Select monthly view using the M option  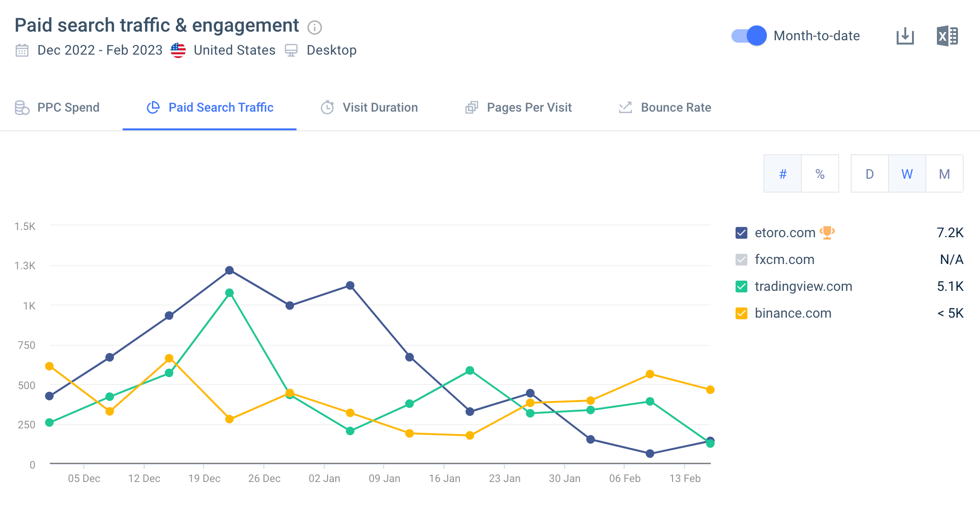click(944, 173)
